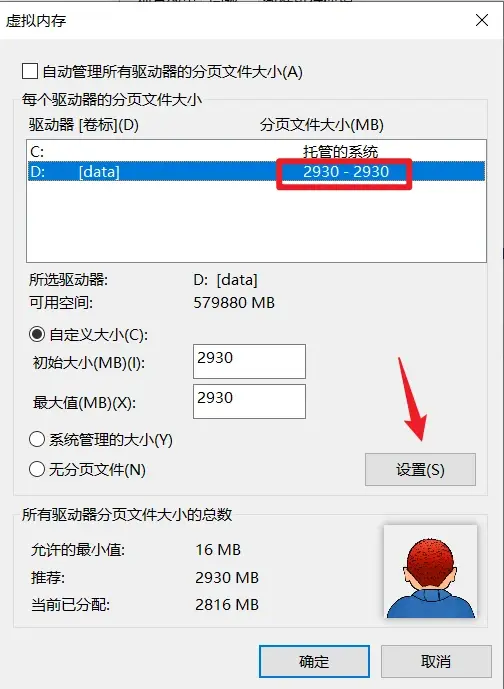Choose the 自定义大小(C) radio option

click(x=37, y=334)
